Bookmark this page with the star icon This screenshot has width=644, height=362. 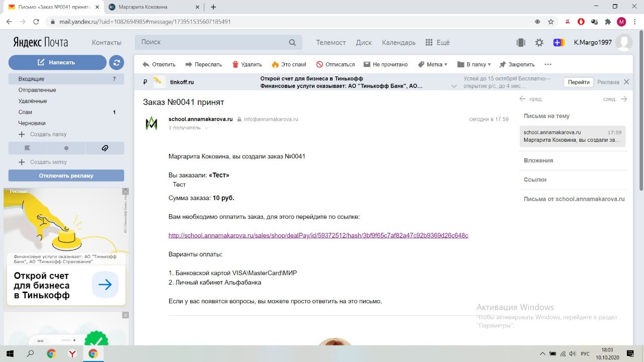point(551,22)
